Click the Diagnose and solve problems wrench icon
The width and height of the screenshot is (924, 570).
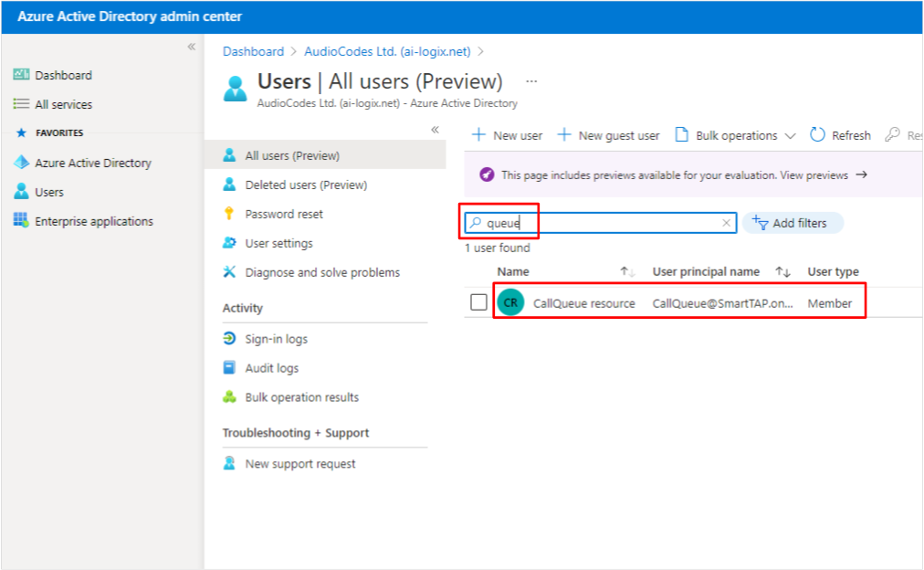229,271
